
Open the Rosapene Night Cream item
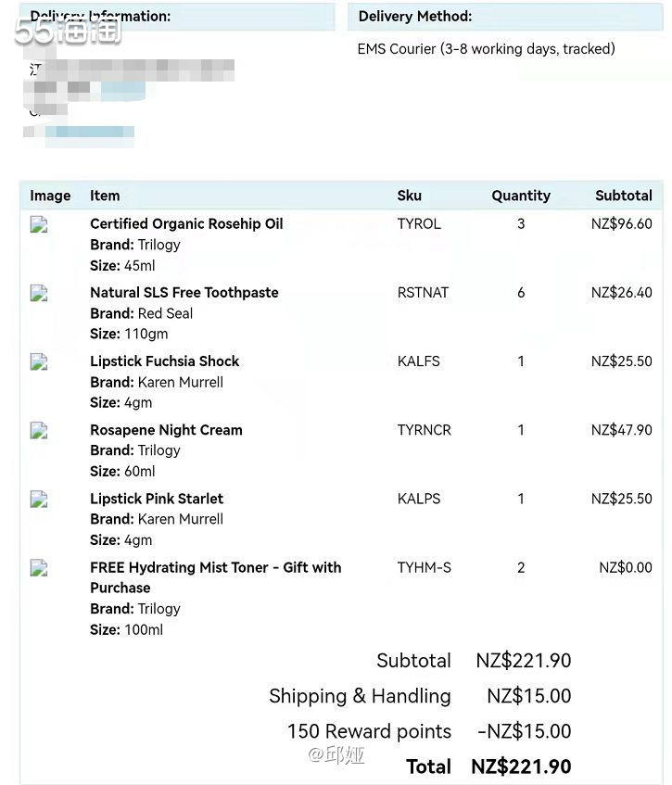(x=166, y=430)
